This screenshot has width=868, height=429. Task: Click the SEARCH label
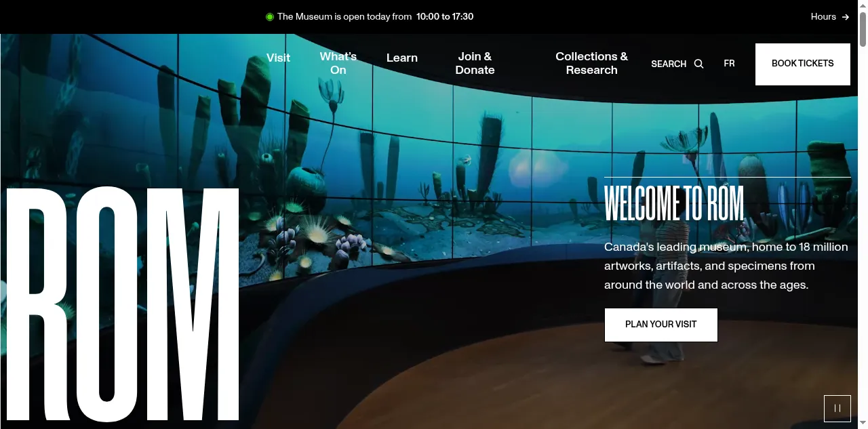click(x=669, y=64)
